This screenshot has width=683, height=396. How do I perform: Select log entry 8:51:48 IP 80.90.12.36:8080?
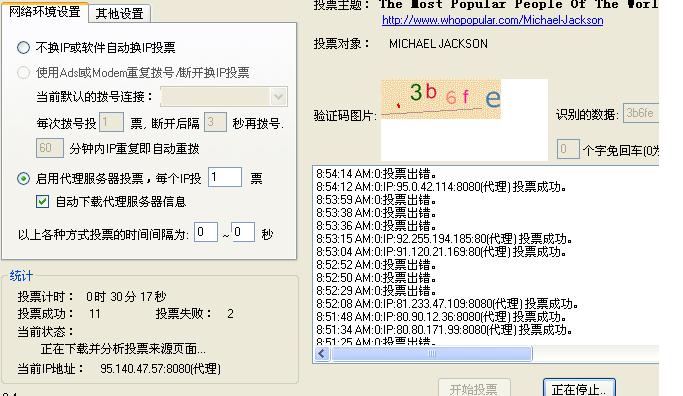442,317
